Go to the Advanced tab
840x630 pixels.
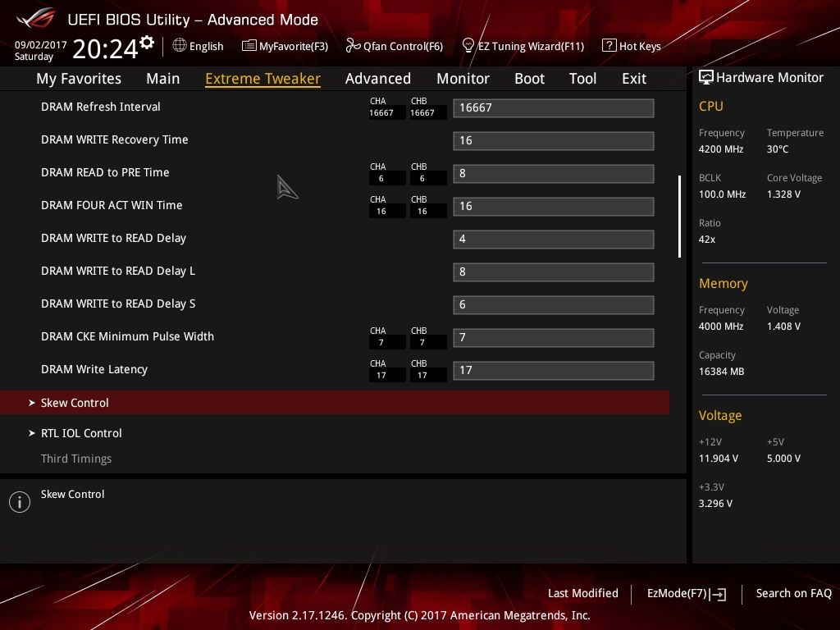pos(378,79)
